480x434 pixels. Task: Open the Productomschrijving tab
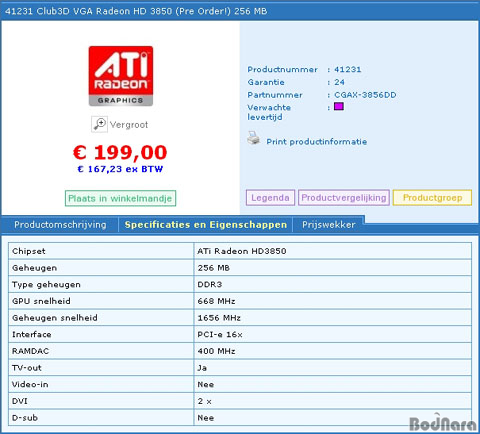pos(60,225)
